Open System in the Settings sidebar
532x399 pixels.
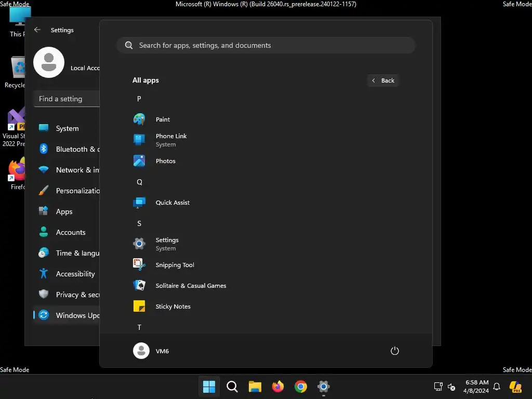coord(66,128)
